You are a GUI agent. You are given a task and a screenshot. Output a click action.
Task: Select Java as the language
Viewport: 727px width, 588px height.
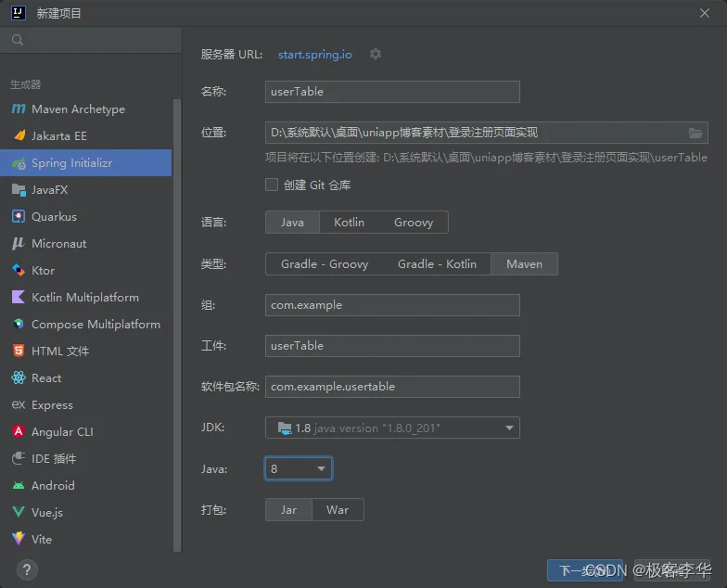point(292,223)
